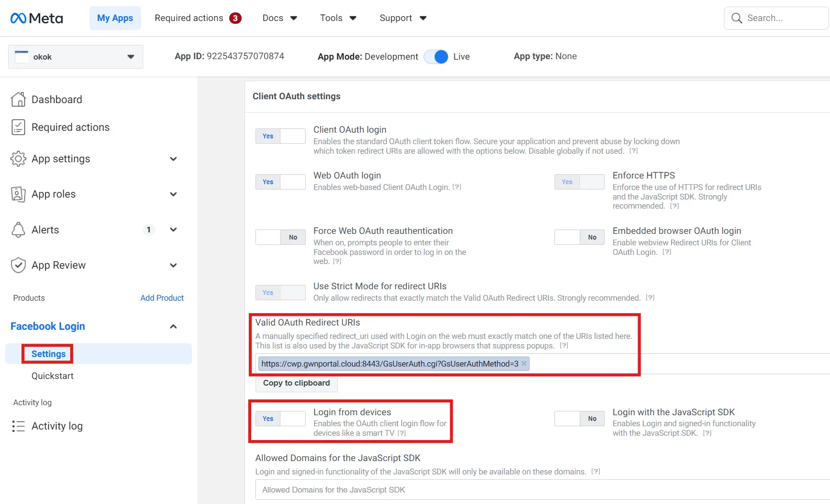Click the Copy to clipboard button
Viewport: 830px width, 504px height.
[x=297, y=383]
